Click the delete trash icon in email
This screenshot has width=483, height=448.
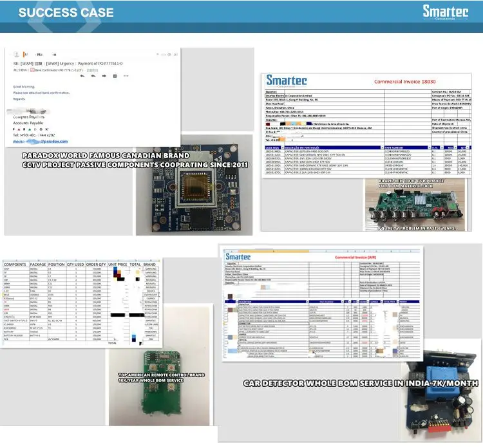click(x=115, y=75)
